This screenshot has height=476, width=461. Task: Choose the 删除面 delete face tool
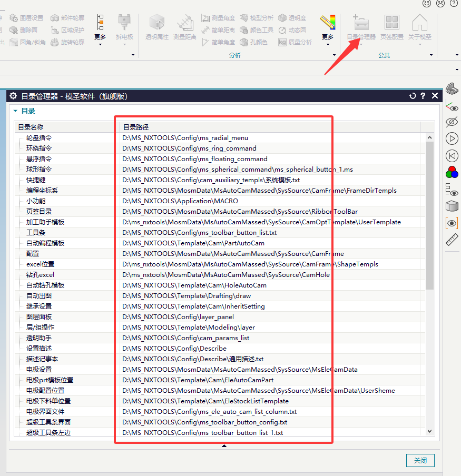[23, 30]
